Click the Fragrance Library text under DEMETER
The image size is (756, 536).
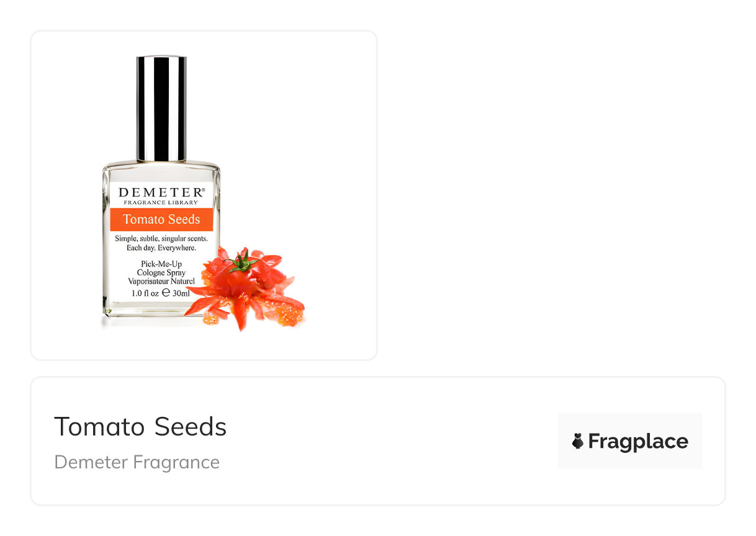[x=161, y=203]
